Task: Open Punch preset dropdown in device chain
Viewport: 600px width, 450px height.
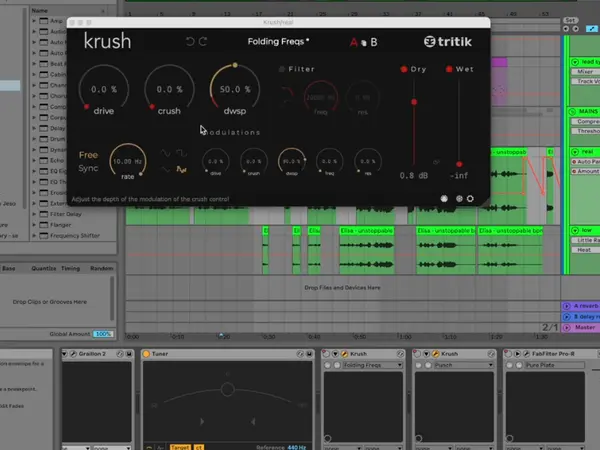Action: [464, 365]
